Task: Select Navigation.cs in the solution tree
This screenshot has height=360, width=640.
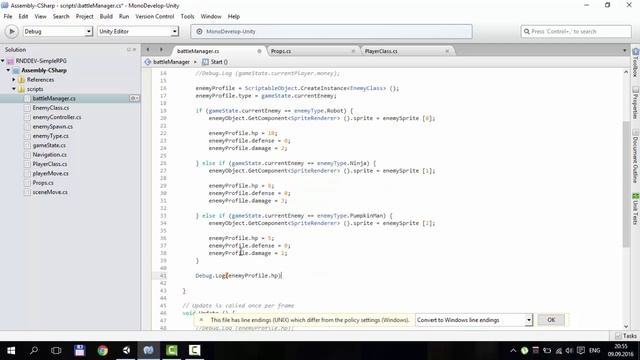Action: coord(49,155)
